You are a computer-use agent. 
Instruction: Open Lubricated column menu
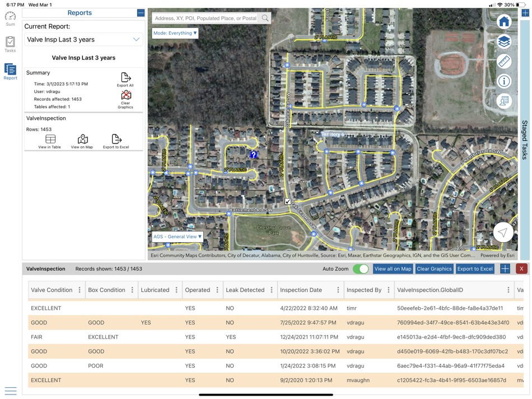[x=176, y=290]
